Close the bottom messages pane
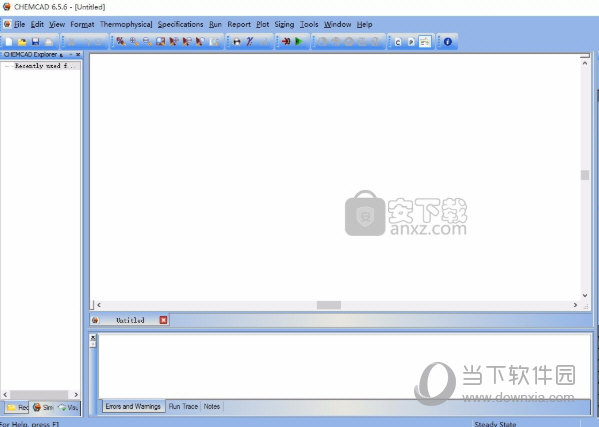Viewport: 599px width, 427px height. [x=93, y=338]
